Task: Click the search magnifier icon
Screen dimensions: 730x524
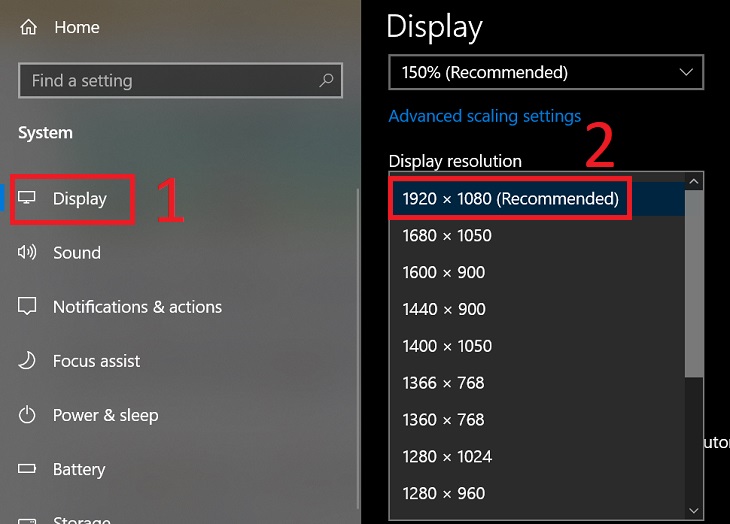Action: 326,80
